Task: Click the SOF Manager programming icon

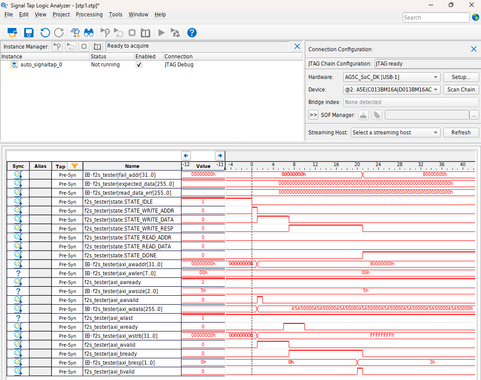Action: tap(363, 115)
